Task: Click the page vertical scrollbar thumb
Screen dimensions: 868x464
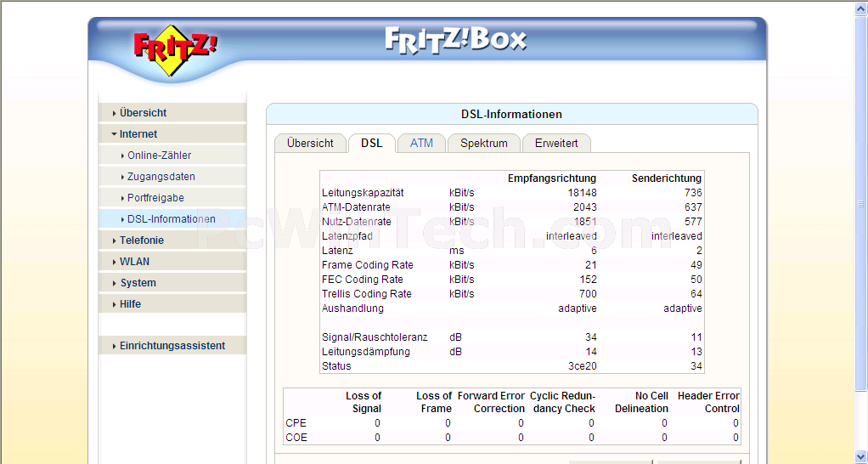Action: (861, 204)
